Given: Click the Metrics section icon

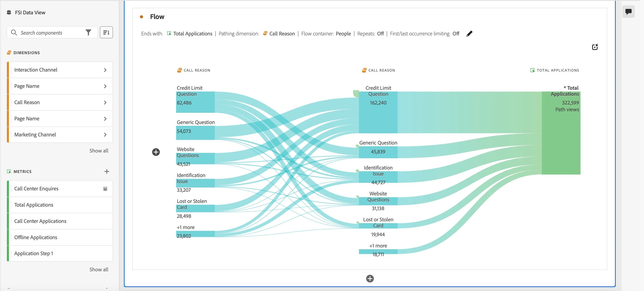Looking at the screenshot, I should (9, 171).
